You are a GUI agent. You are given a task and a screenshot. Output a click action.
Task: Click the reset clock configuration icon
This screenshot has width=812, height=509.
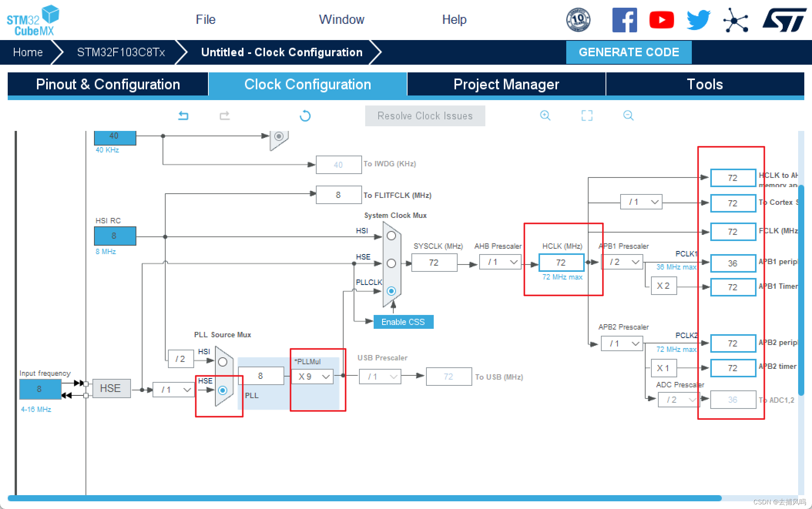[x=305, y=116]
